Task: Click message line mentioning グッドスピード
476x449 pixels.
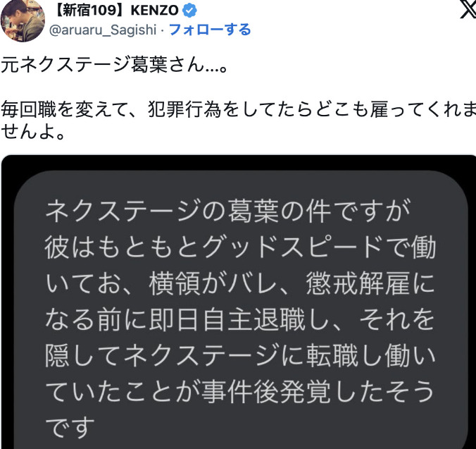Action: coord(240,247)
